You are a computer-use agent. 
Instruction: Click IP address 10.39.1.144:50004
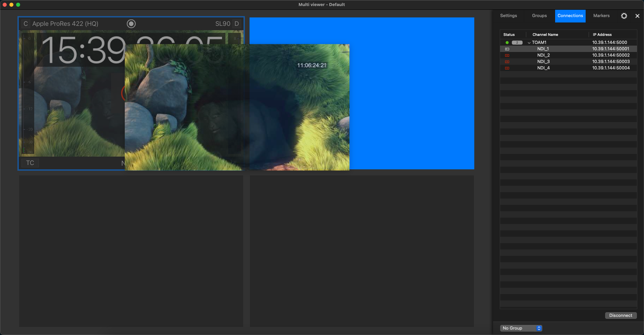611,68
